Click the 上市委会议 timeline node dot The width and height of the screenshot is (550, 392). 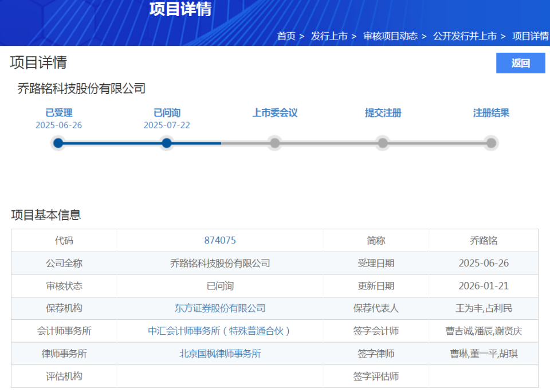274,143
